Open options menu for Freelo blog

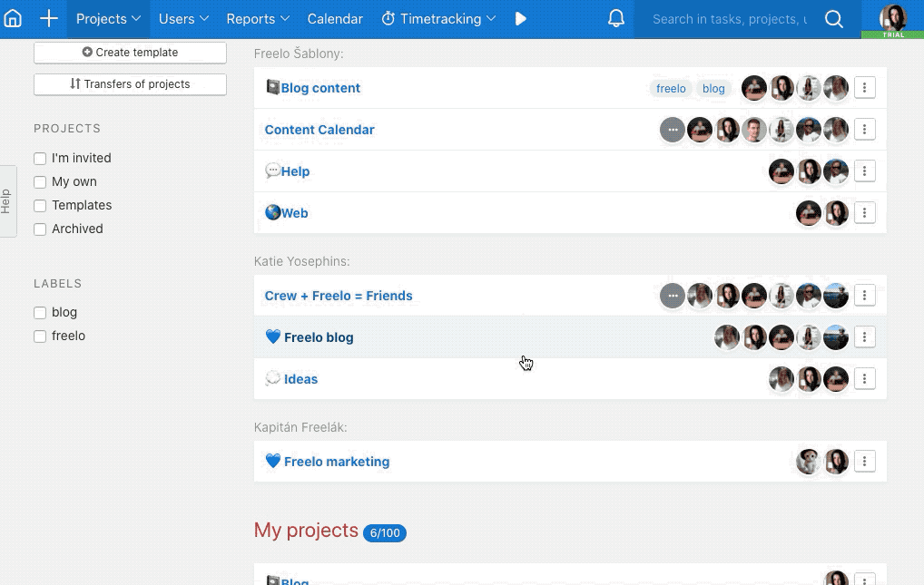(864, 337)
